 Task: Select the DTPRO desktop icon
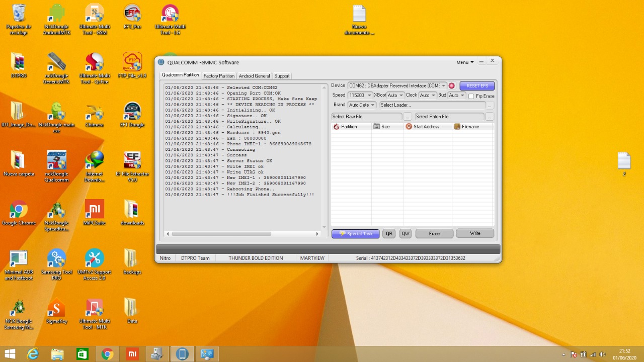[x=19, y=66]
